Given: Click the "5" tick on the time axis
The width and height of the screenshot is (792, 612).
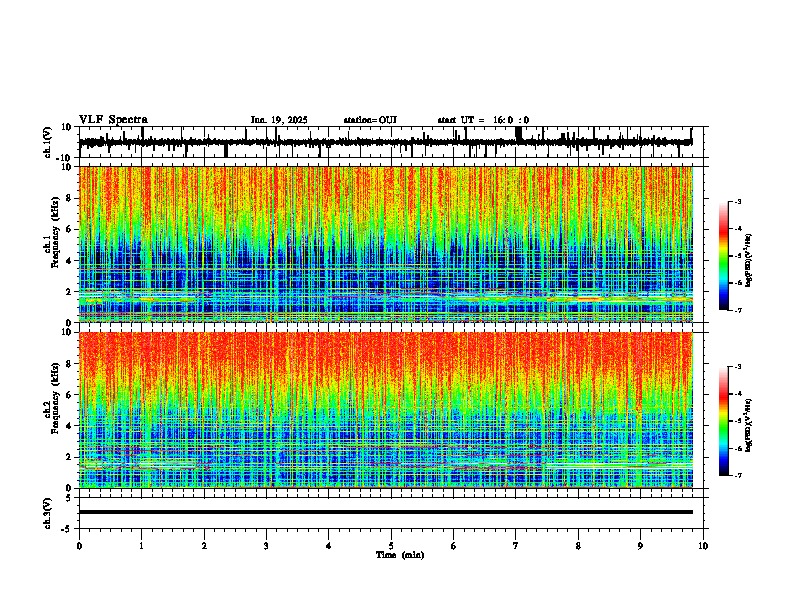Looking at the screenshot, I should tap(391, 546).
